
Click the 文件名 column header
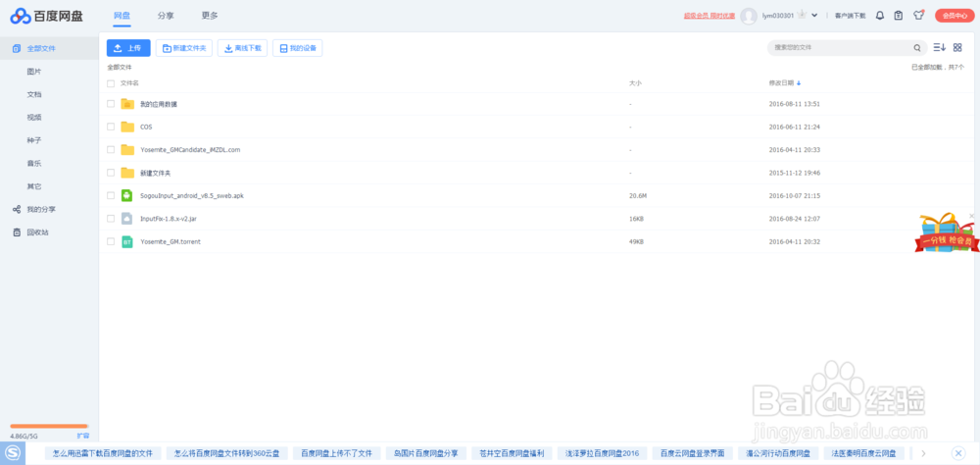129,83
